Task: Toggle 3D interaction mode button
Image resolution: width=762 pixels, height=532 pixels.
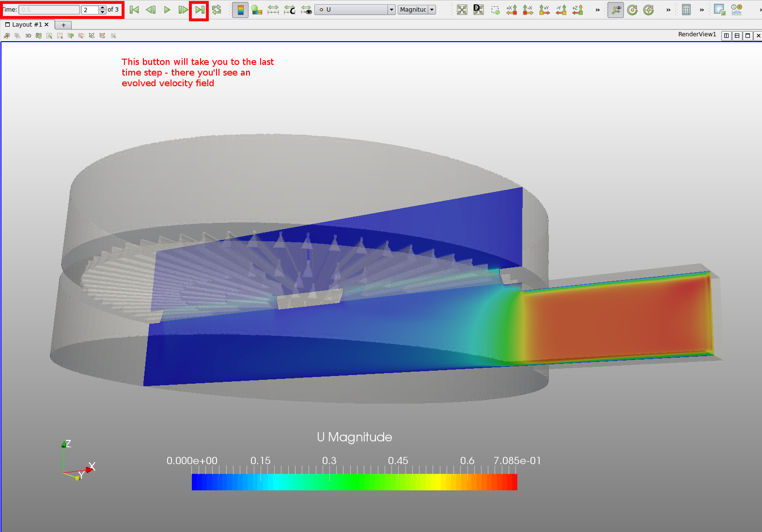Action: click(x=28, y=35)
